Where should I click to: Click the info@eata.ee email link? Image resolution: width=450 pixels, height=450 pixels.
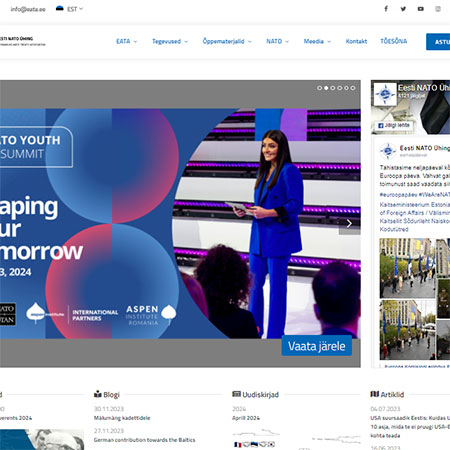pyautogui.click(x=28, y=9)
